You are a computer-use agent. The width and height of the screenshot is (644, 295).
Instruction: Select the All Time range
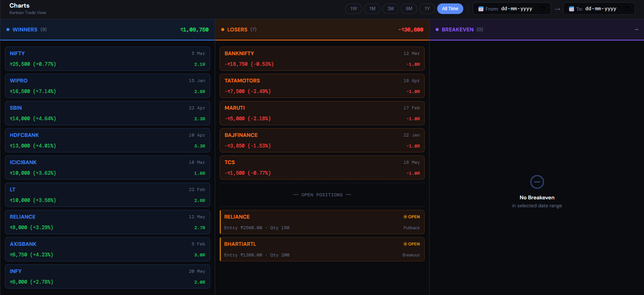pyautogui.click(x=450, y=9)
